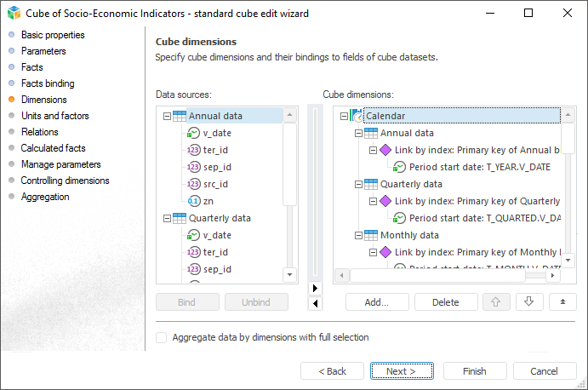Enable Aggregate data by dimensions with full selection
The width and height of the screenshot is (588, 390).
click(162, 337)
